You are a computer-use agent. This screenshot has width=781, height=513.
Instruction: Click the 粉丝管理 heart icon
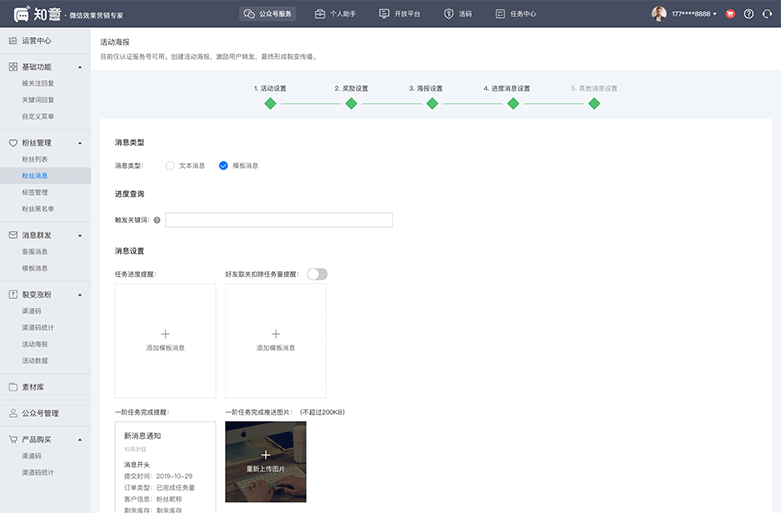coord(13,143)
